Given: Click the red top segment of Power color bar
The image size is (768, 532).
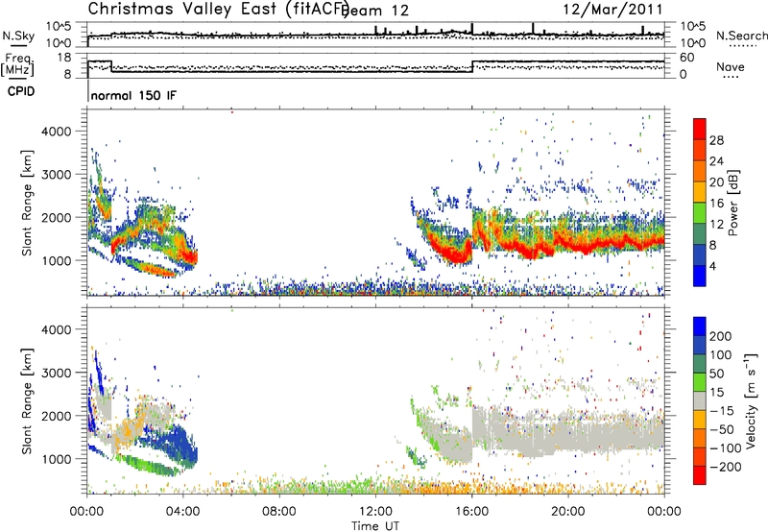Looking at the screenshot, I should tap(700, 129).
